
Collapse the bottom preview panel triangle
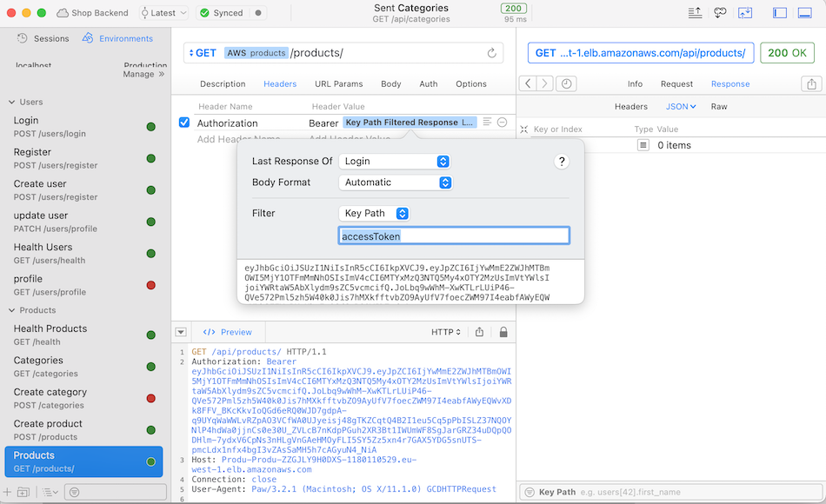(181, 332)
